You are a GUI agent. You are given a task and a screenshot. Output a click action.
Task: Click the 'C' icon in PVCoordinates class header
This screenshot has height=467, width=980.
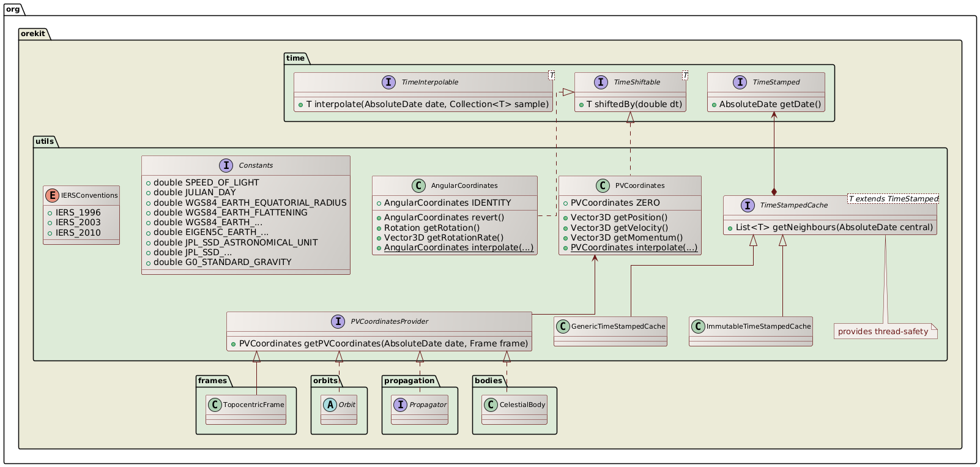[x=603, y=185]
